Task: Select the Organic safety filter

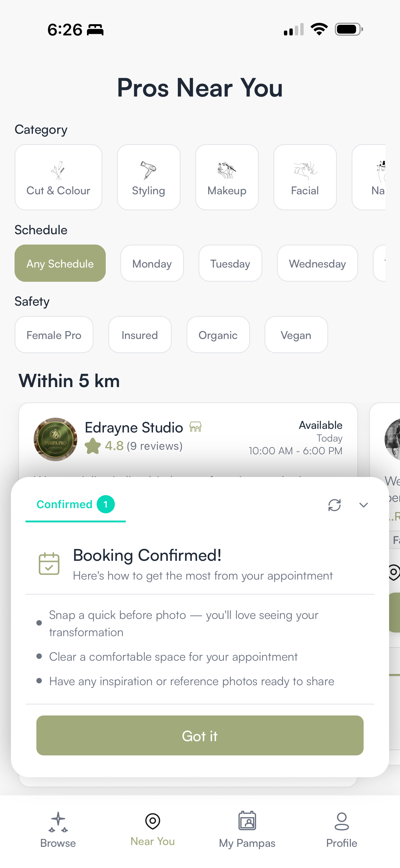Action: 218,335
